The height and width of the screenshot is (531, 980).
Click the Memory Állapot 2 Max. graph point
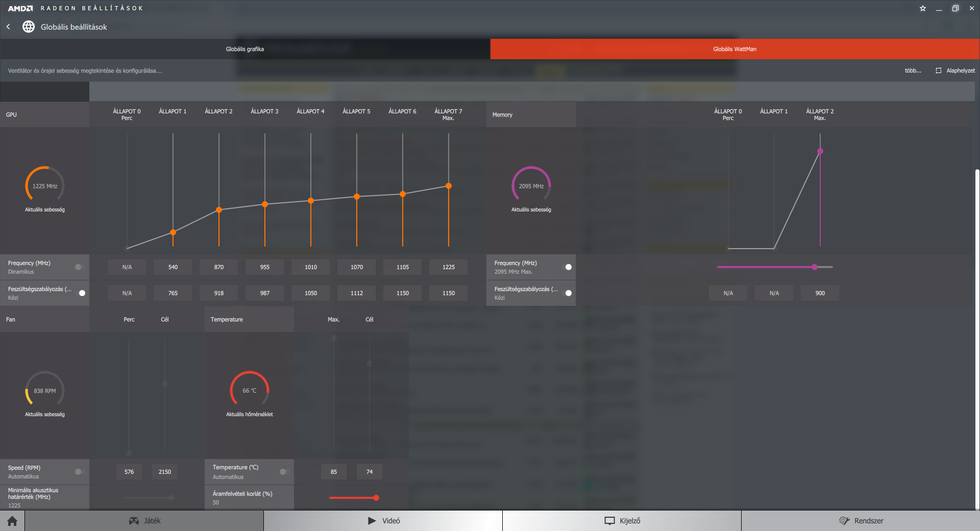click(x=820, y=151)
